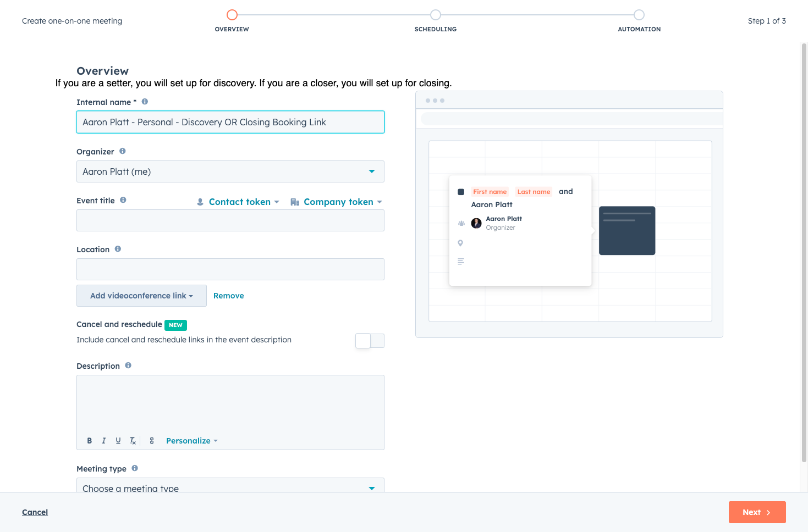The width and height of the screenshot is (808, 532).
Task: Click Aaron Platt's avatar in preview
Action: pos(476,223)
